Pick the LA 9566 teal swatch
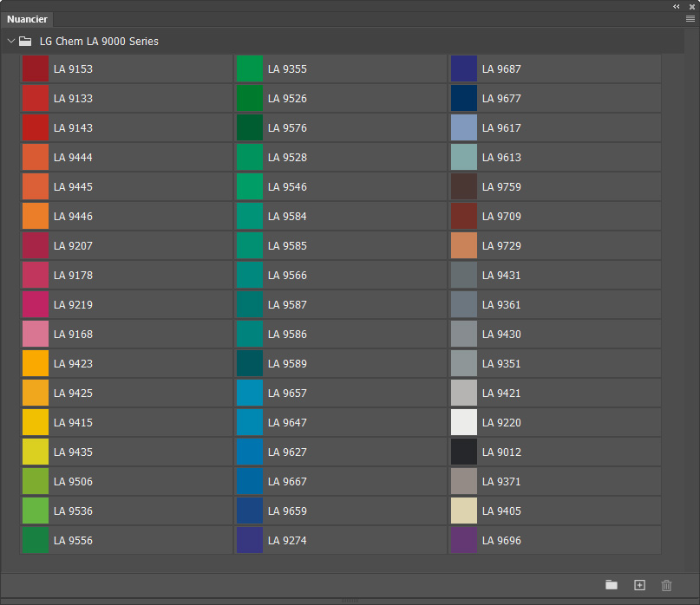 tap(250, 275)
